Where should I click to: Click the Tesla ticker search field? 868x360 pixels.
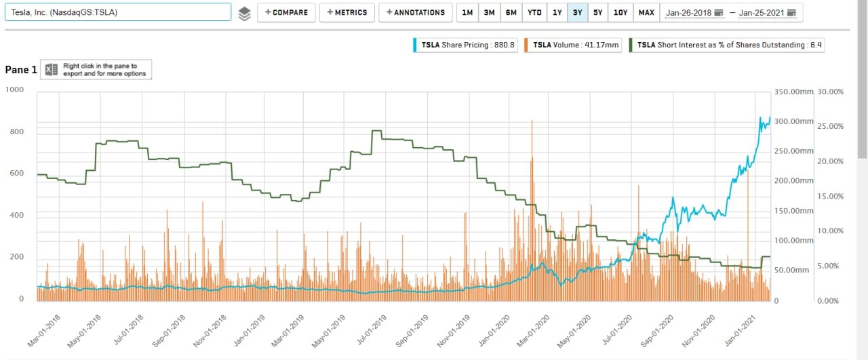click(118, 12)
